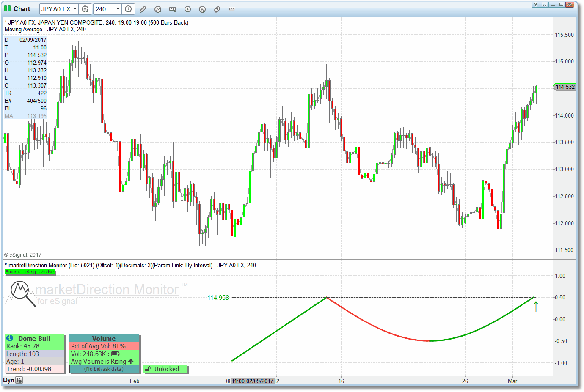Screen dimensions: 584x392
Task: Click the Rank: 45.78 row
Action: (x=35, y=346)
